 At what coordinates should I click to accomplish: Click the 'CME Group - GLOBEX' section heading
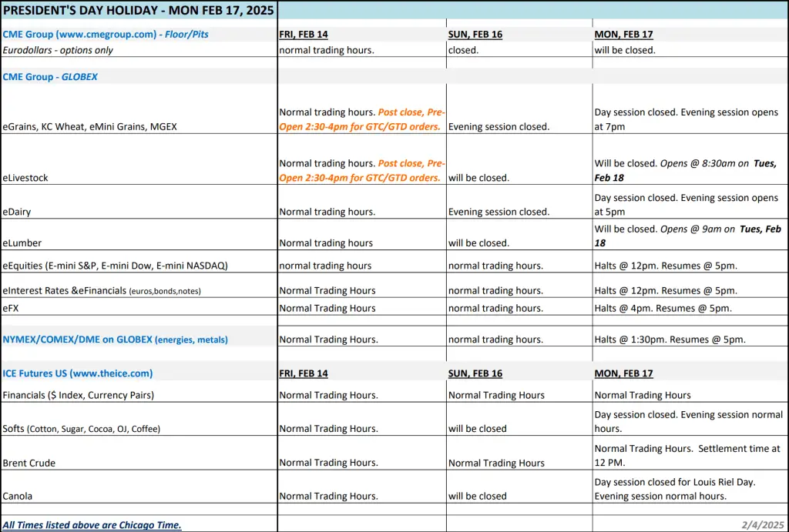point(50,77)
